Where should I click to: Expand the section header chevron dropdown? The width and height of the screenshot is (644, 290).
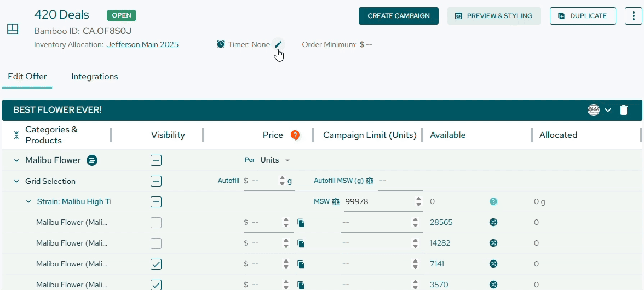608,110
